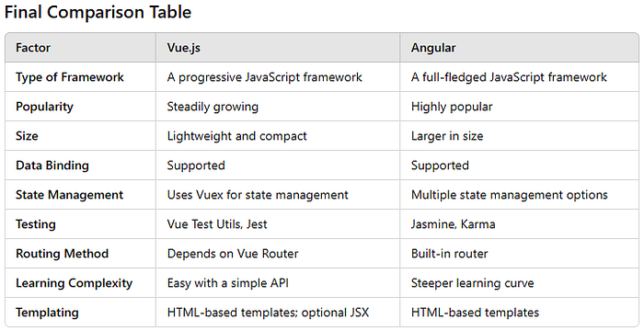Click the Testing row label
The width and height of the screenshot is (644, 331).
click(x=35, y=224)
